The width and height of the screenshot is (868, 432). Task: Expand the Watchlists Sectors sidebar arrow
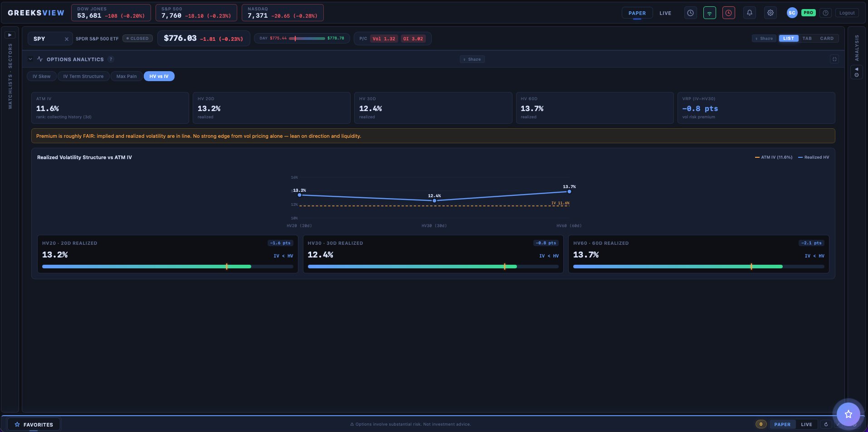point(10,35)
